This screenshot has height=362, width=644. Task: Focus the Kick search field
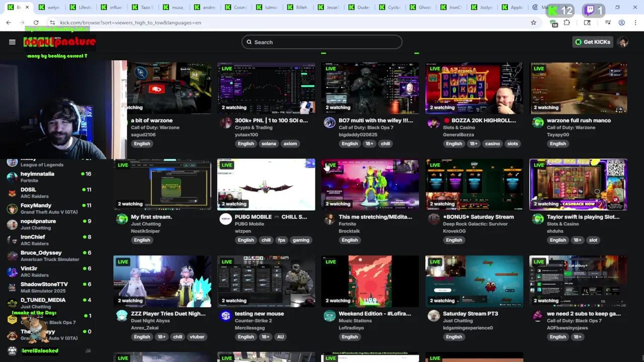point(321,42)
